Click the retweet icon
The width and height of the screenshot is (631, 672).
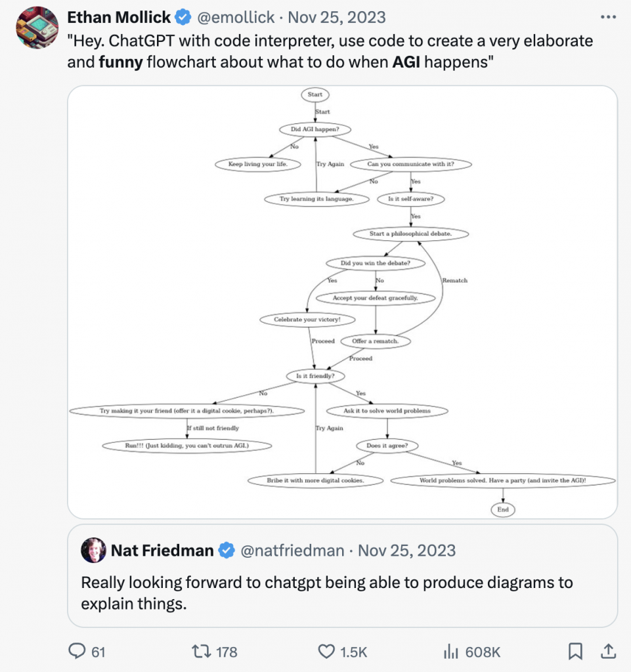(x=201, y=652)
